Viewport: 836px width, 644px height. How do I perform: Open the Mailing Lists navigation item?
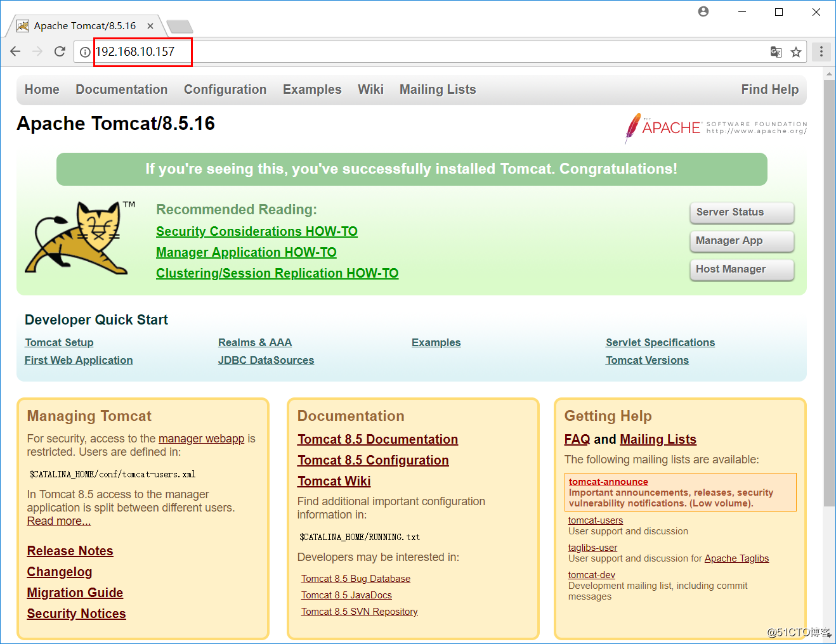click(x=438, y=89)
